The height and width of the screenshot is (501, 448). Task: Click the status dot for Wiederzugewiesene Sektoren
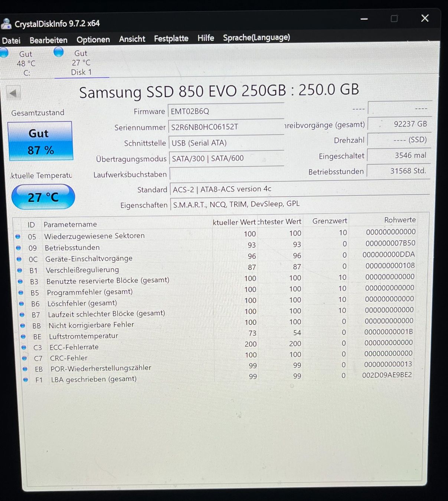click(18, 236)
